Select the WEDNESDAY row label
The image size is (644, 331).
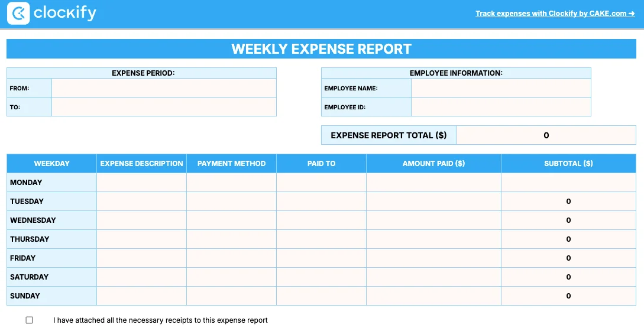pos(52,220)
